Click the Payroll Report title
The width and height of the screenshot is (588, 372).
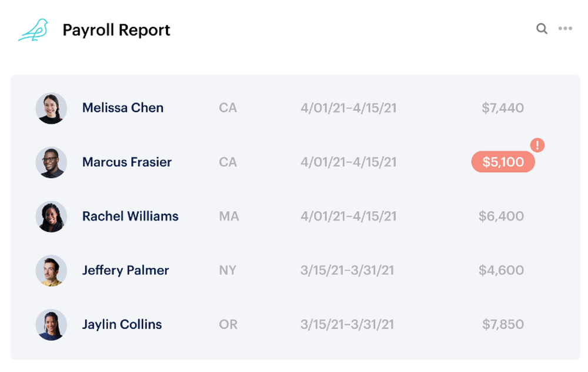pos(116,30)
